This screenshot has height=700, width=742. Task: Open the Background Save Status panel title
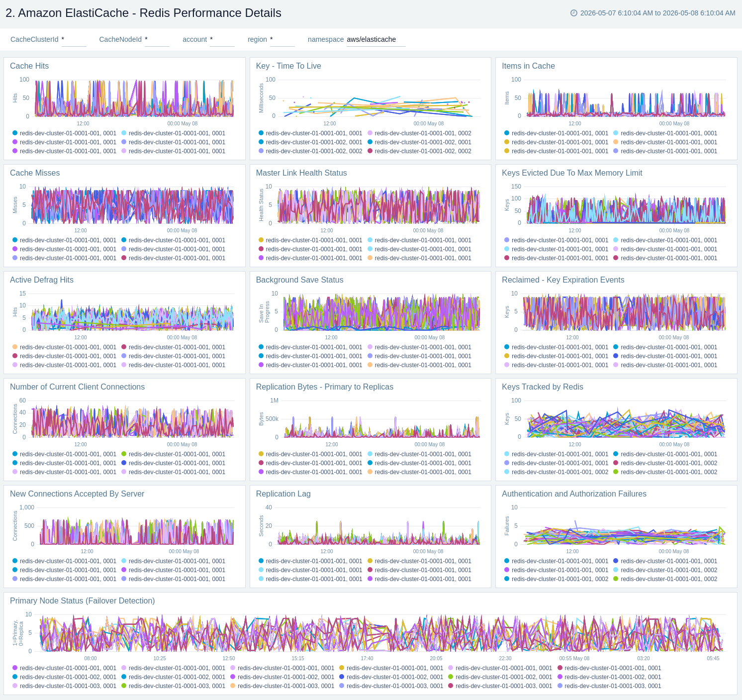(x=300, y=280)
